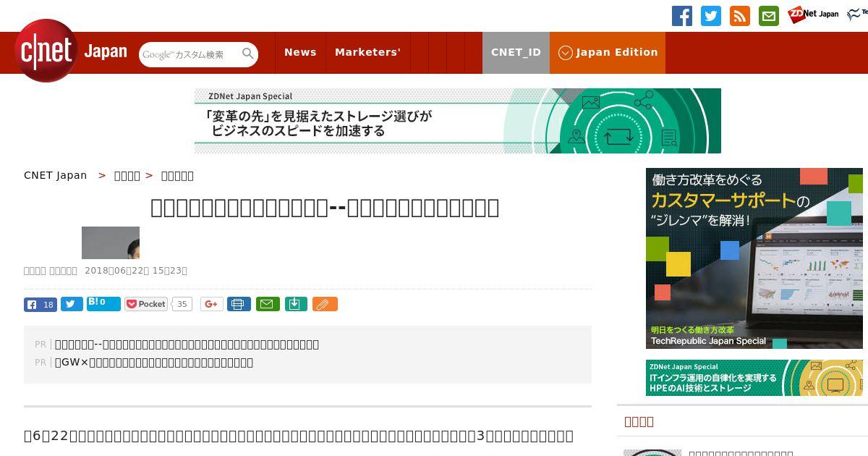Open the second PR link mentioning GW×
This screenshot has width=868, height=456.
[x=154, y=363]
